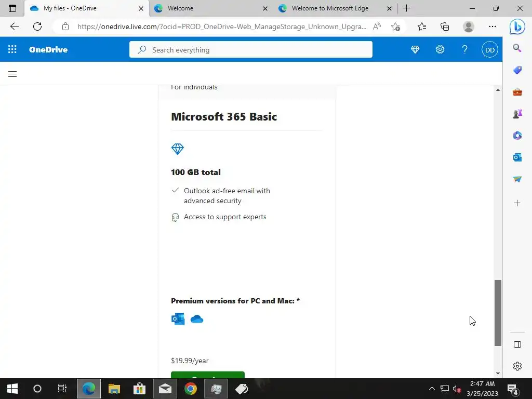Open OneDrive settings gear in header
The image size is (532, 399).
[440, 49]
